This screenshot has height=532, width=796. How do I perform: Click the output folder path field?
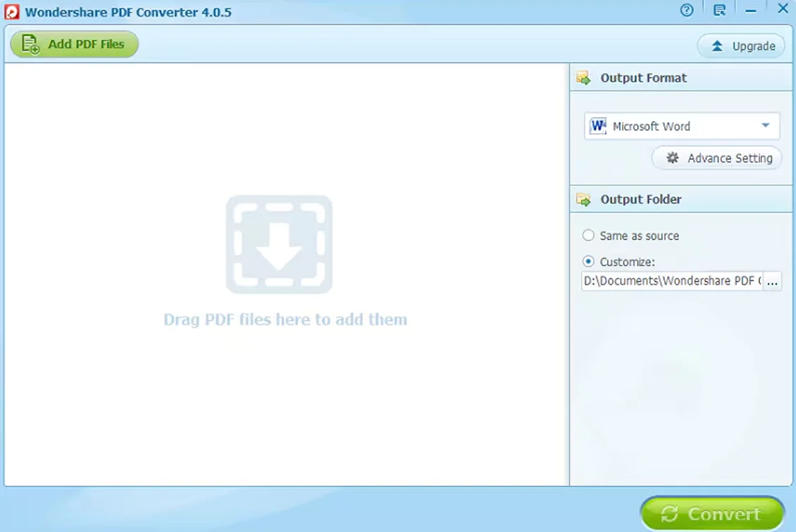click(x=672, y=280)
